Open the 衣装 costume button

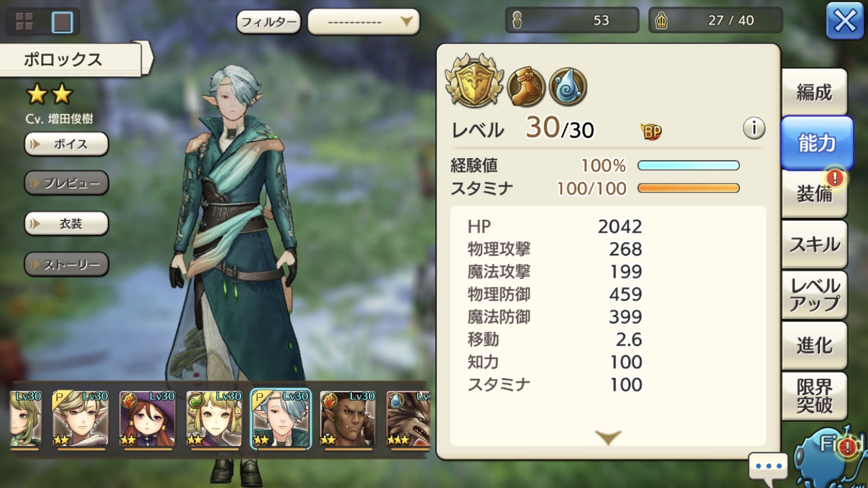[x=66, y=224]
